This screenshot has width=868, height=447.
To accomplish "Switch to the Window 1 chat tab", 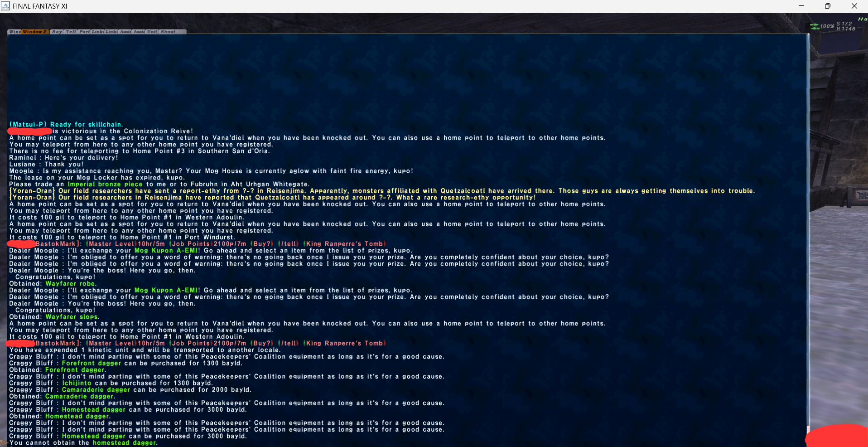I will tap(14, 32).
